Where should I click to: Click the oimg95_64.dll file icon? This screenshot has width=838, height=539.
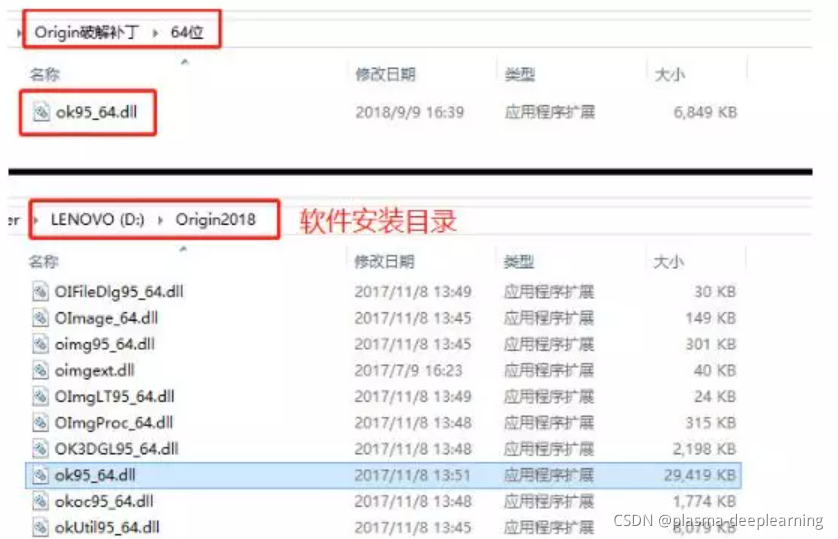[40, 344]
